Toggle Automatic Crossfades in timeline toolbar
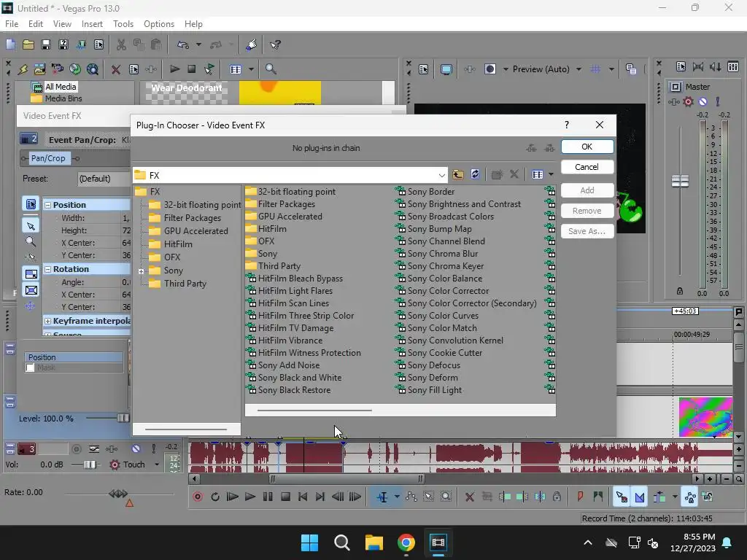 640,497
